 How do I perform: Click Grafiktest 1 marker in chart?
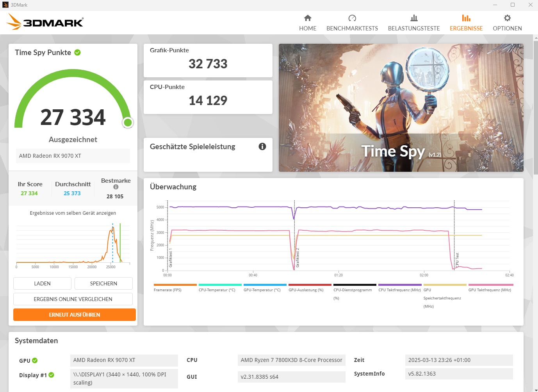pos(171,258)
